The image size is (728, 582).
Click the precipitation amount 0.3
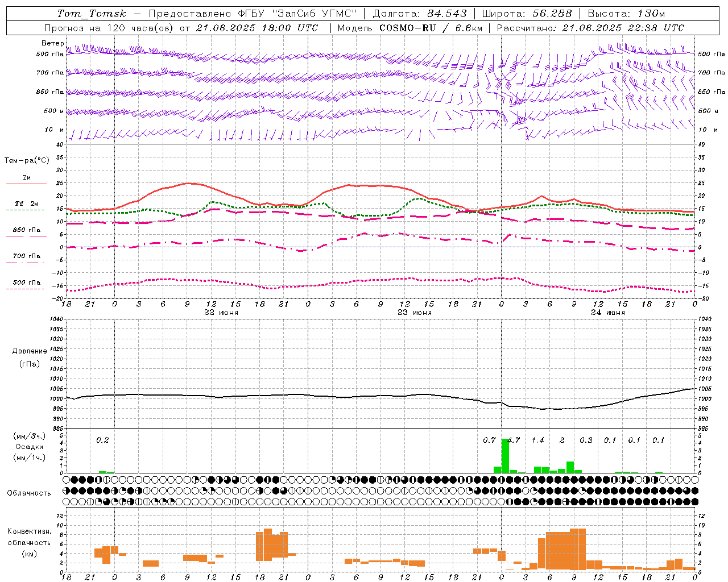pyautogui.click(x=586, y=440)
